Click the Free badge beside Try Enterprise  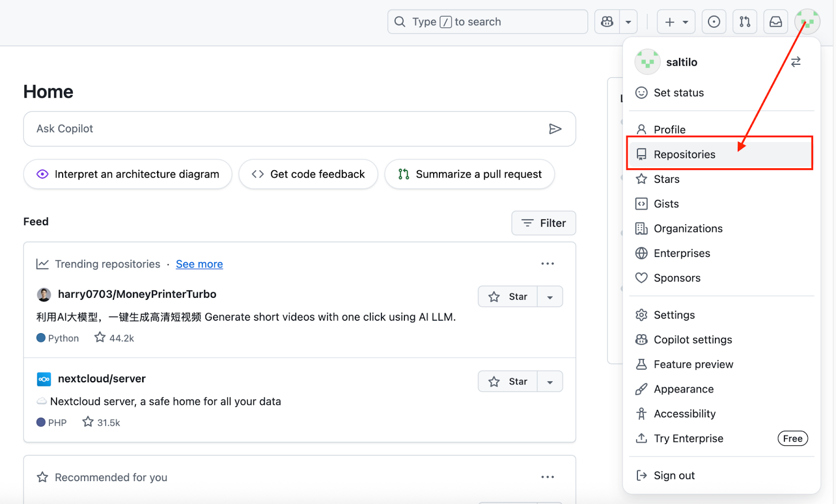pos(793,438)
